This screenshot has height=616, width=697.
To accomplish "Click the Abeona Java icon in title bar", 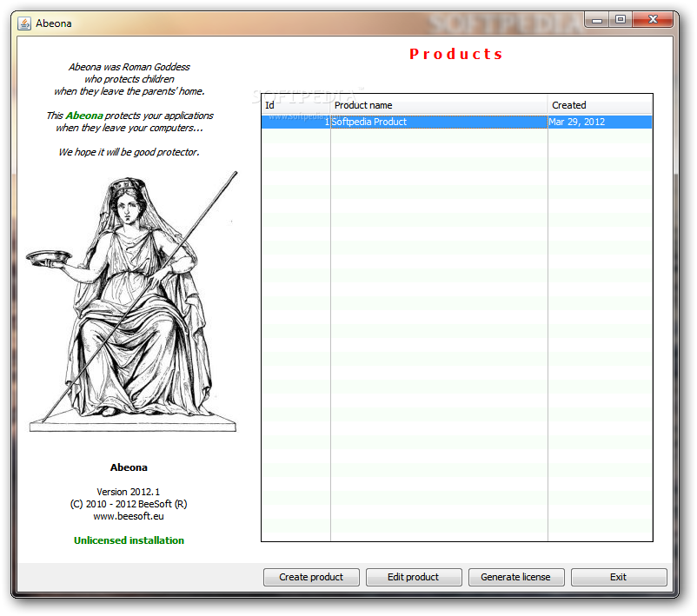I will pyautogui.click(x=24, y=23).
